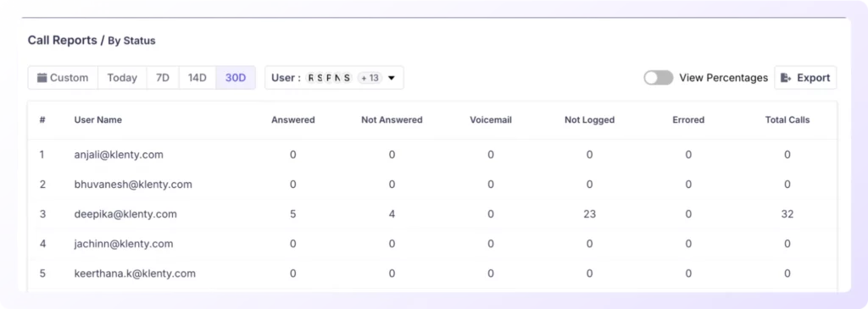Click deepika's Answered value 5
The height and width of the screenshot is (309, 868).
coord(292,214)
